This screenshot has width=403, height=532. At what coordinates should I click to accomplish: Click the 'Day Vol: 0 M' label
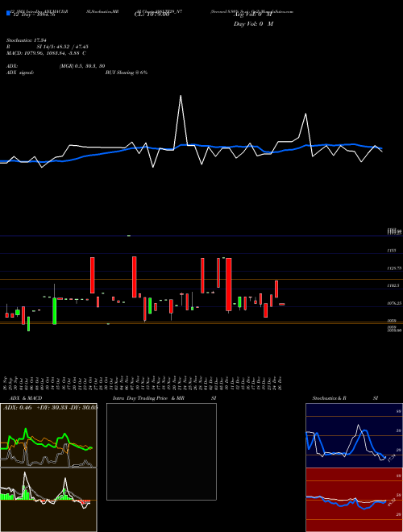(x=253, y=24)
